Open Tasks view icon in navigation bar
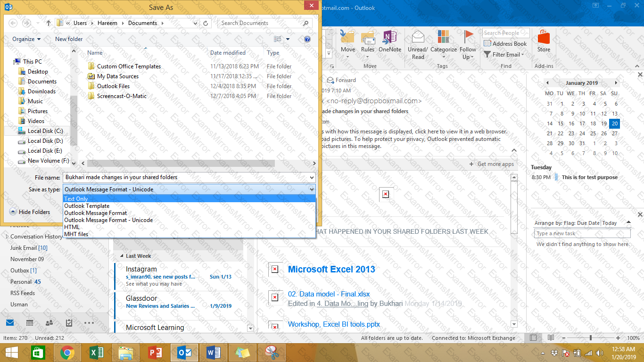 (x=69, y=323)
